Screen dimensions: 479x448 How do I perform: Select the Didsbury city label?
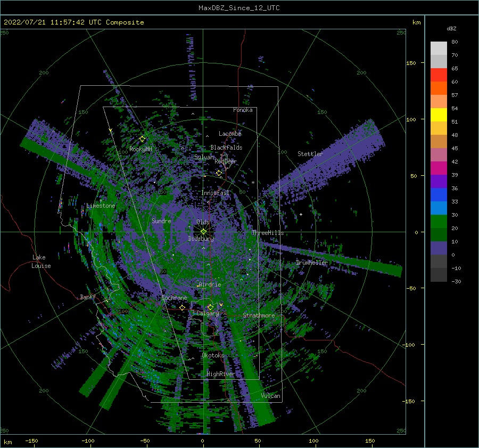click(201, 239)
